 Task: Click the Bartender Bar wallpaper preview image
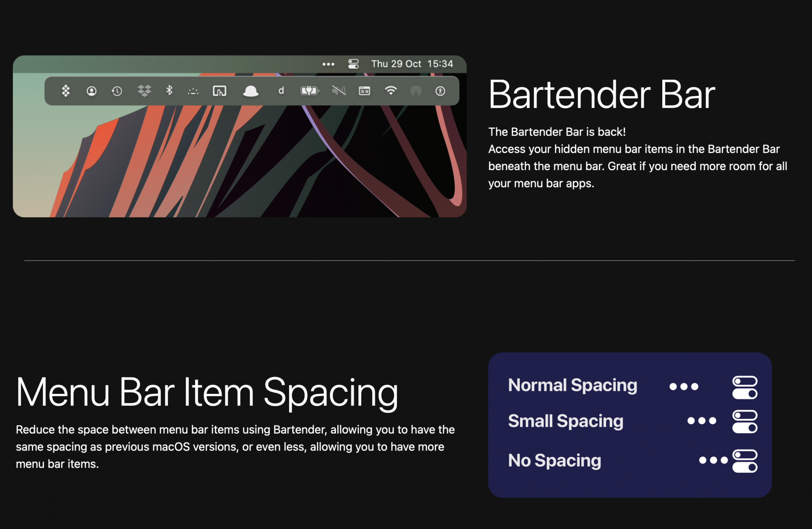coord(240,162)
